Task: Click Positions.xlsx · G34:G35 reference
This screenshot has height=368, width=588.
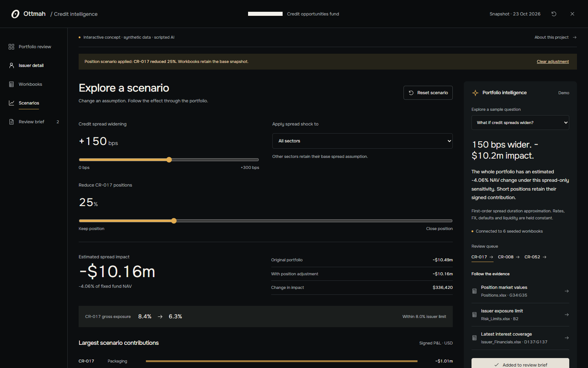Action: [504, 296]
